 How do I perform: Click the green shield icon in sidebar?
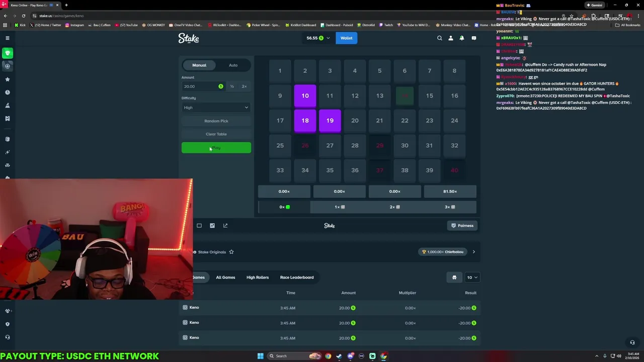(x=8, y=53)
